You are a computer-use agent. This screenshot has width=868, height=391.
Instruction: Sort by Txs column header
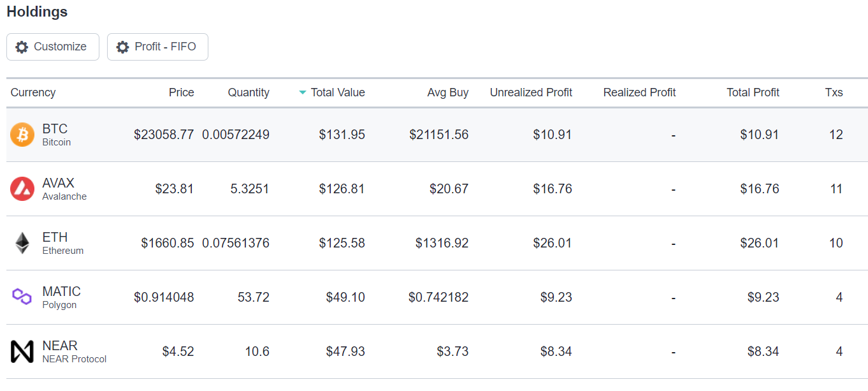[x=834, y=92]
